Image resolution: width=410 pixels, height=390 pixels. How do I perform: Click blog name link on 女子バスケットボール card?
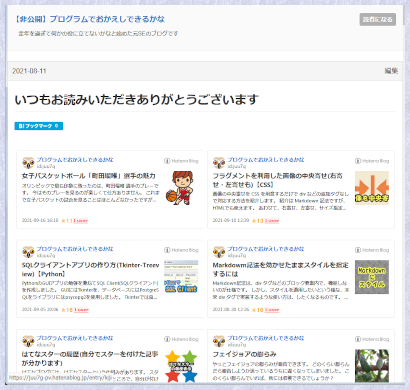[75, 160]
